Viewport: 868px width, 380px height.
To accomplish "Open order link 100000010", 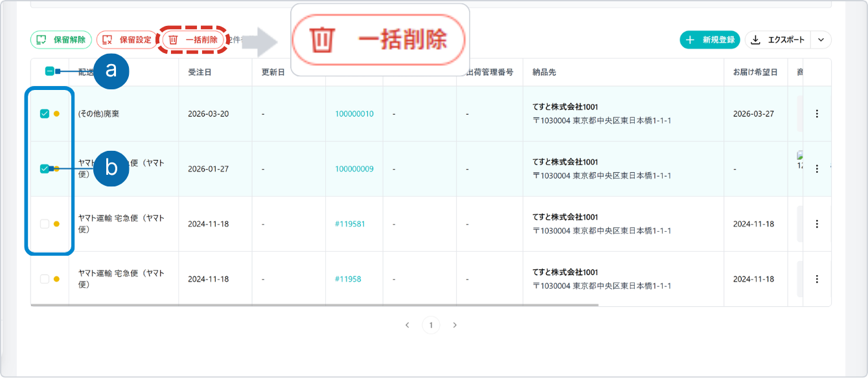I will point(354,114).
